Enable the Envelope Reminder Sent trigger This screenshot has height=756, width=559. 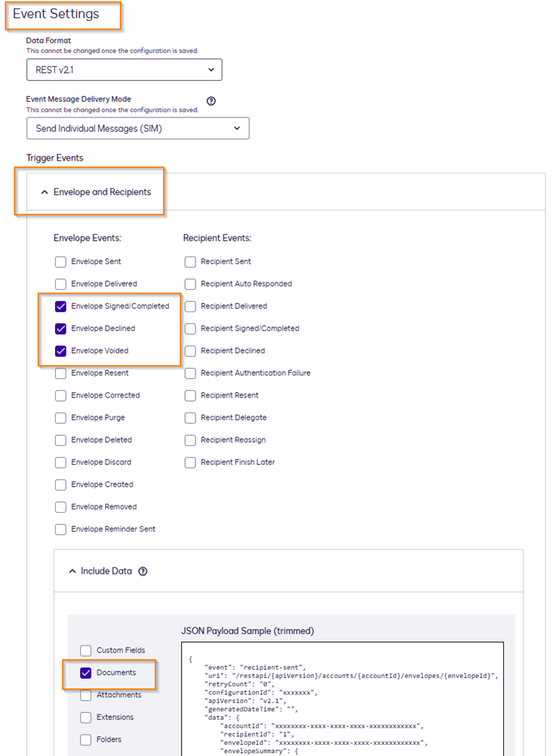click(60, 529)
